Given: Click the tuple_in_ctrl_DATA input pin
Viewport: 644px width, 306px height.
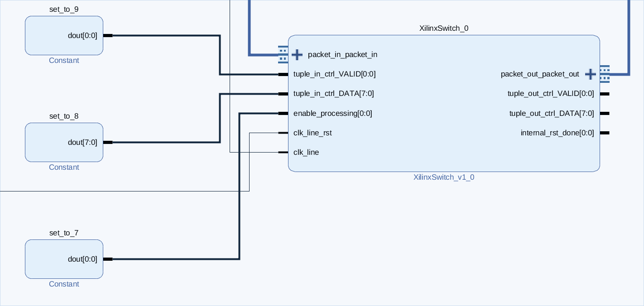Looking at the screenshot, I should [x=281, y=94].
